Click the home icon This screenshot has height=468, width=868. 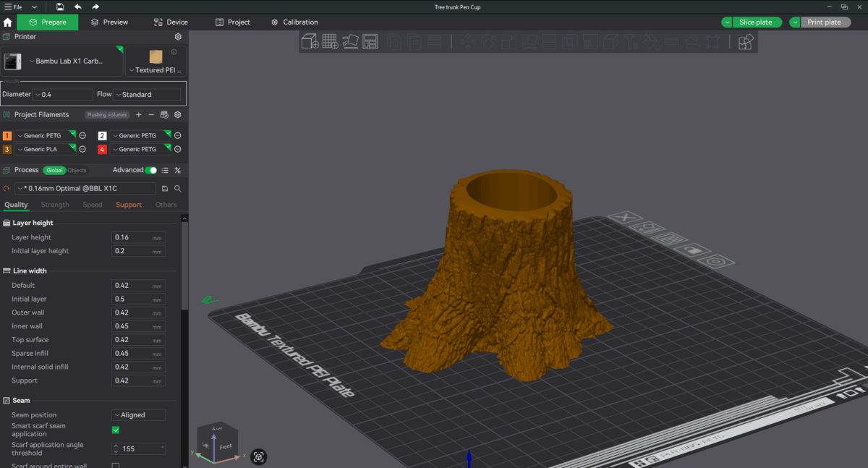coord(8,22)
